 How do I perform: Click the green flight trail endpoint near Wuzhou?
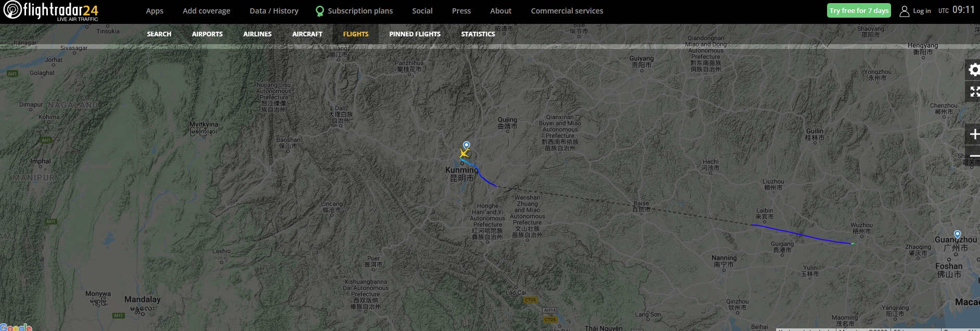[x=852, y=243]
